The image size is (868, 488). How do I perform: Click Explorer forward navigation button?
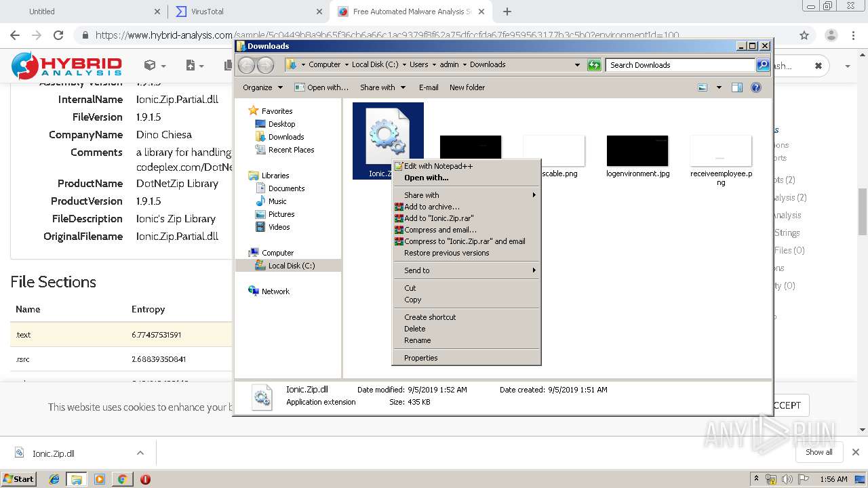tap(266, 65)
